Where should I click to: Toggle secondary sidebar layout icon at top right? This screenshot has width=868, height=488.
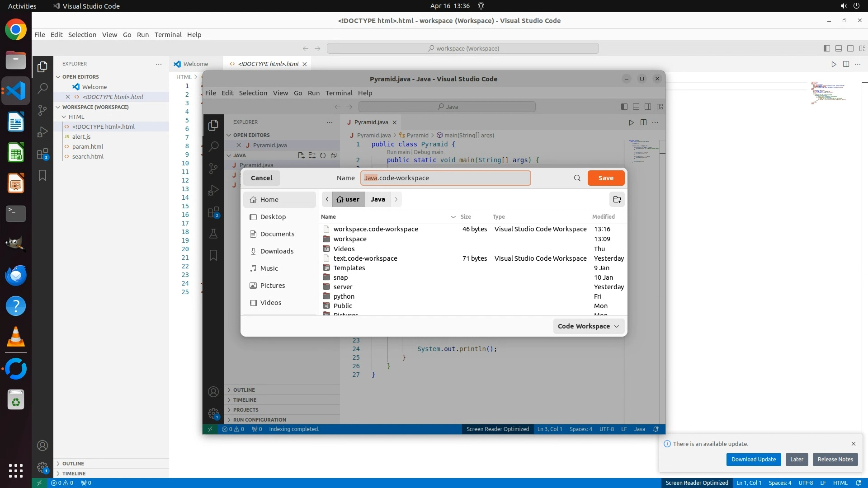click(x=850, y=48)
